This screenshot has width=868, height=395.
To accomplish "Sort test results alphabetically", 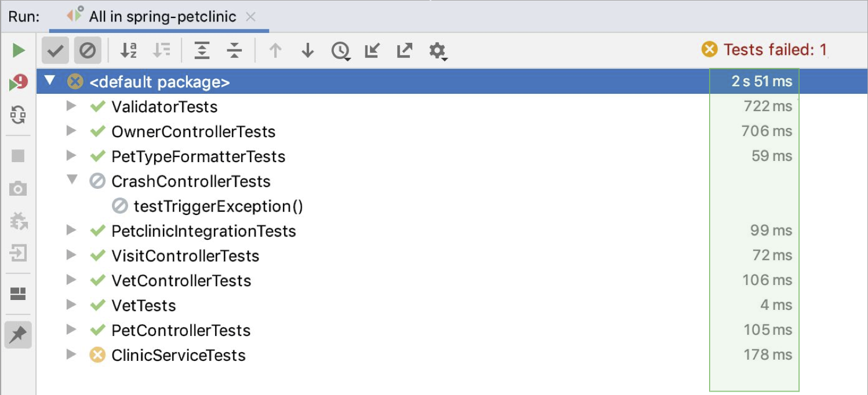I will click(x=129, y=51).
